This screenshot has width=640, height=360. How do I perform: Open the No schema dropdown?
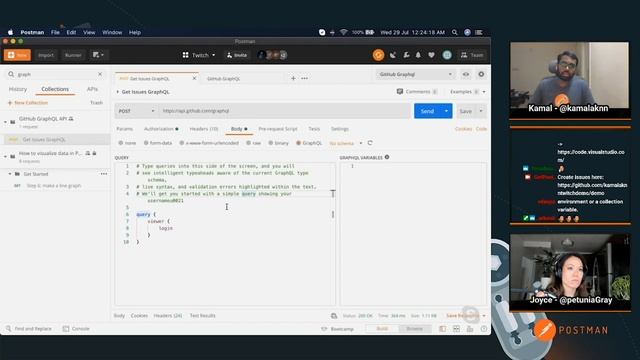click(x=346, y=143)
